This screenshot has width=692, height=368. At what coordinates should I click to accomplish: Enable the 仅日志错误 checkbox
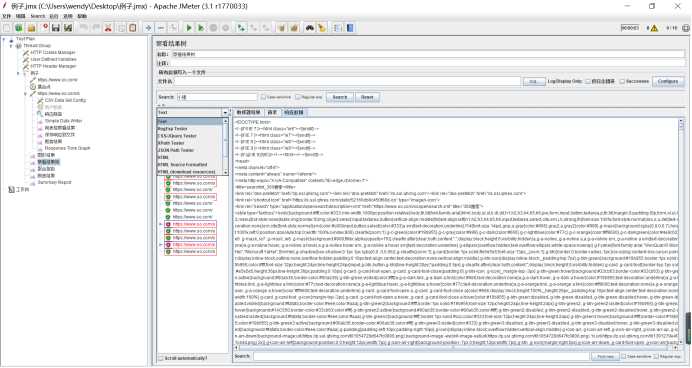click(x=588, y=81)
